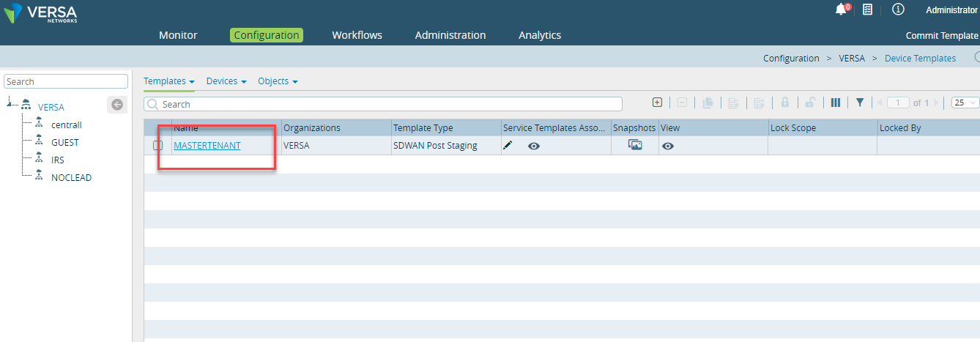
Task: Sort by the Template Type column header
Action: pyautogui.click(x=446, y=128)
